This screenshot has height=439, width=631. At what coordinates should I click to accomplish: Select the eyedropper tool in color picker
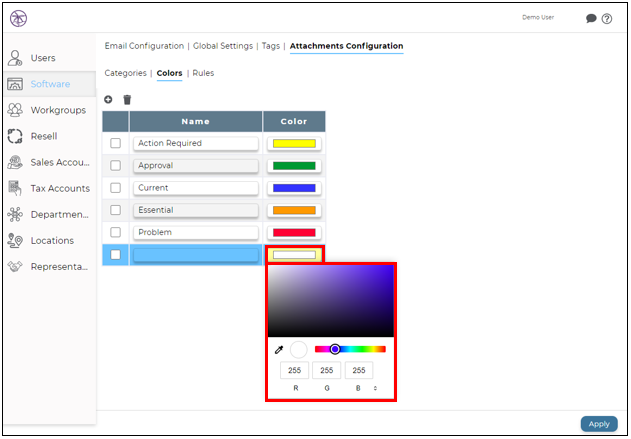279,350
